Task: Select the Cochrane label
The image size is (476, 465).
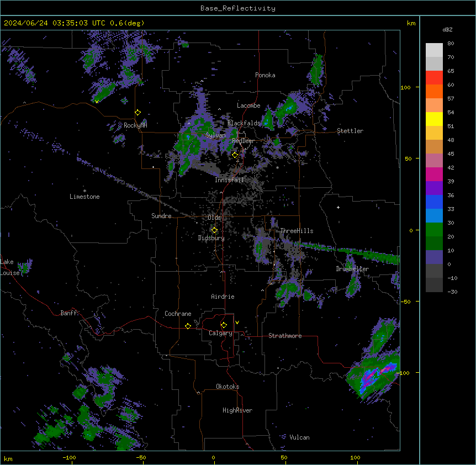Action: coord(178,314)
